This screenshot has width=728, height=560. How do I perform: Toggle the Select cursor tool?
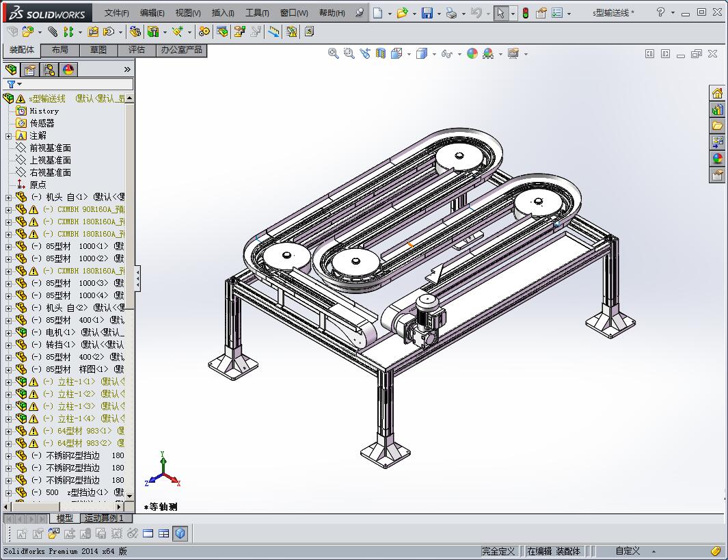[500, 13]
